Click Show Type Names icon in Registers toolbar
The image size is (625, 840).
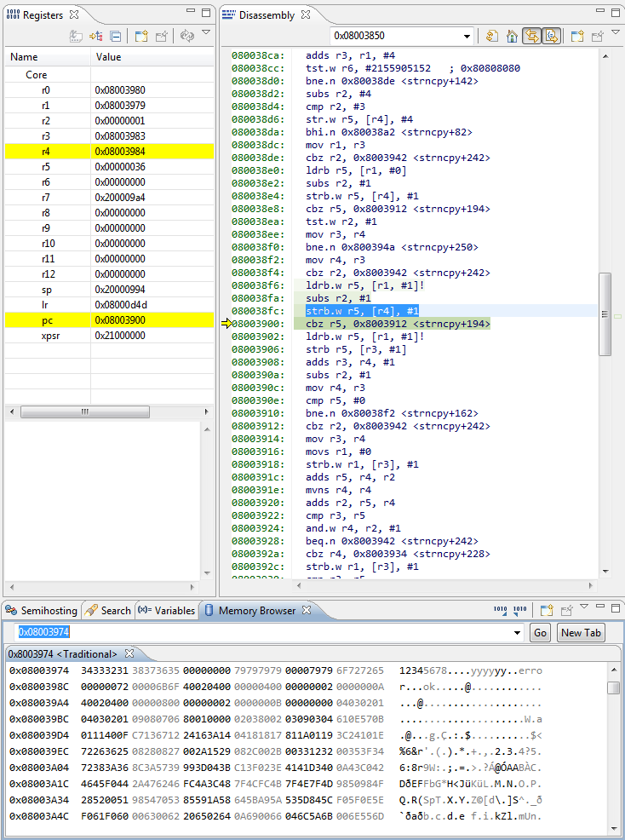[76, 36]
